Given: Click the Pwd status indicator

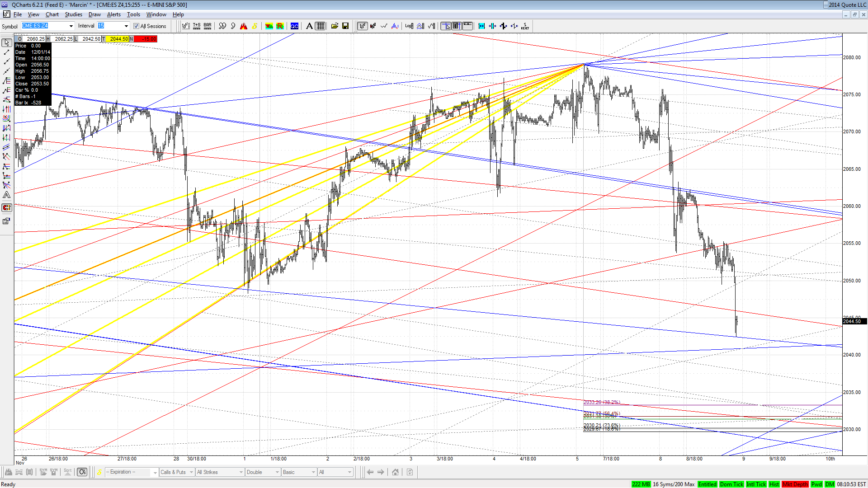Looking at the screenshot, I should click(816, 484).
